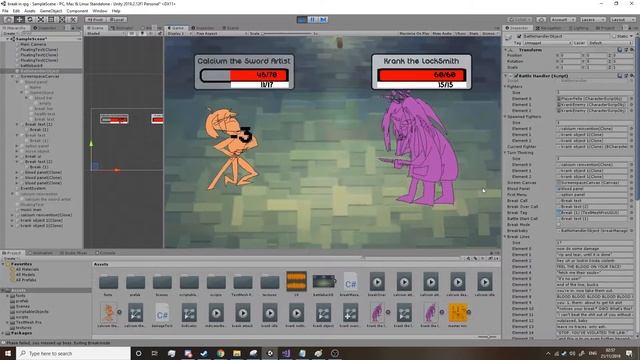This screenshot has width=640, height=360.
Task: Collapse SampleScene in Hierarchy
Action: (8, 39)
